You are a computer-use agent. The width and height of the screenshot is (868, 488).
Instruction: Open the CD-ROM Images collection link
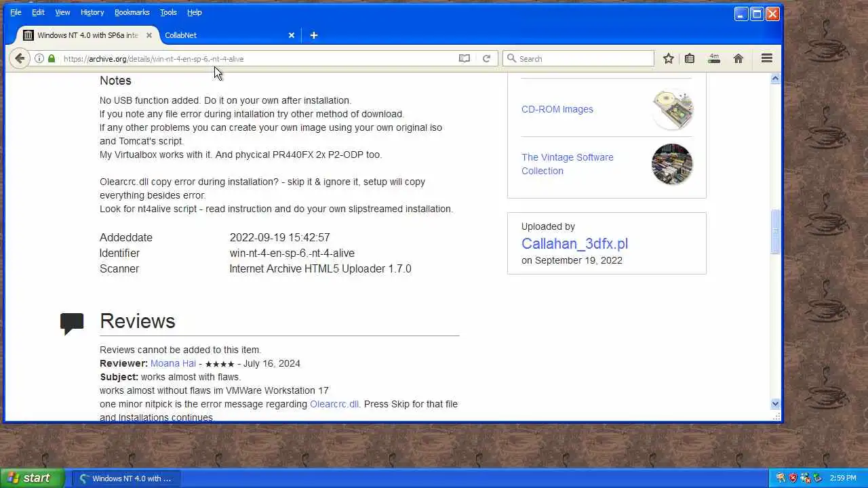pos(557,109)
